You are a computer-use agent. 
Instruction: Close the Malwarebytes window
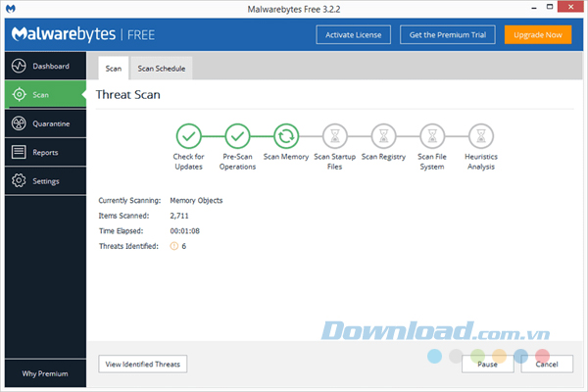click(x=570, y=7)
